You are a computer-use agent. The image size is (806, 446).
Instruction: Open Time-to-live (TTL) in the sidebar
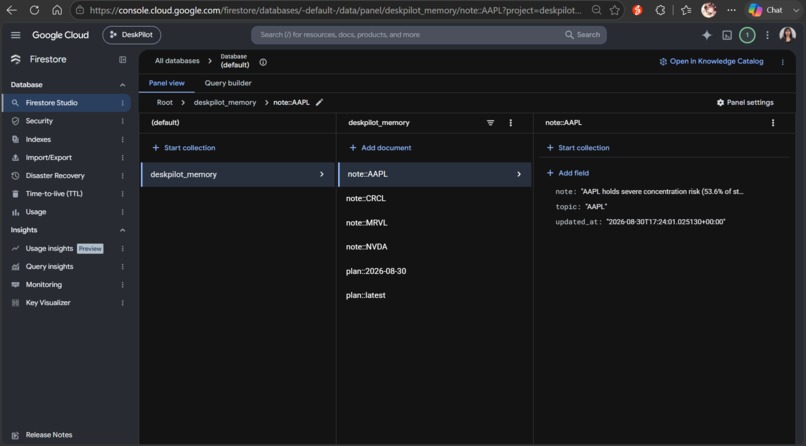pos(54,194)
